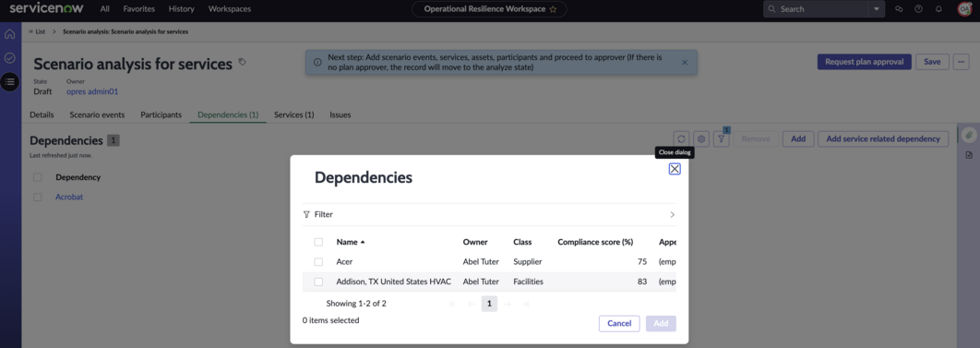Click the Class column header
Image resolution: width=980 pixels, height=348 pixels.
522,242
